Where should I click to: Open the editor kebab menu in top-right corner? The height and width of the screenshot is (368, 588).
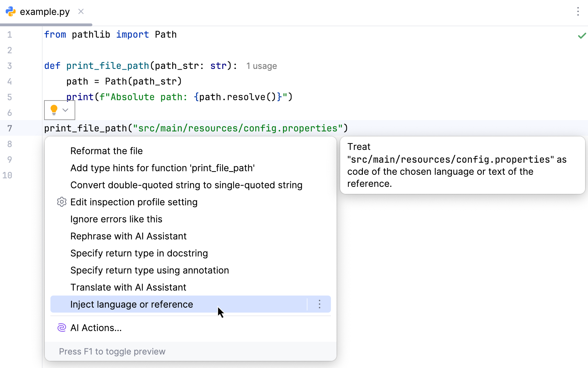point(578,11)
